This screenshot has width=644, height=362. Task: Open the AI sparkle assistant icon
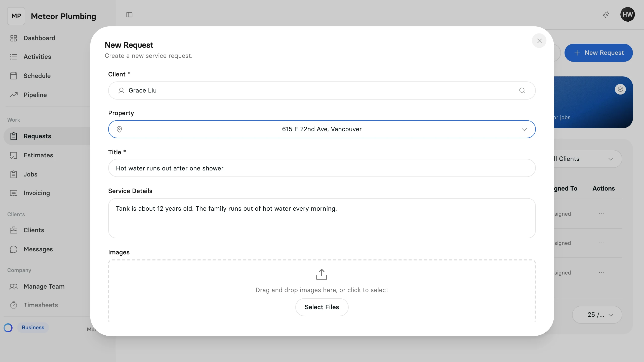(606, 15)
